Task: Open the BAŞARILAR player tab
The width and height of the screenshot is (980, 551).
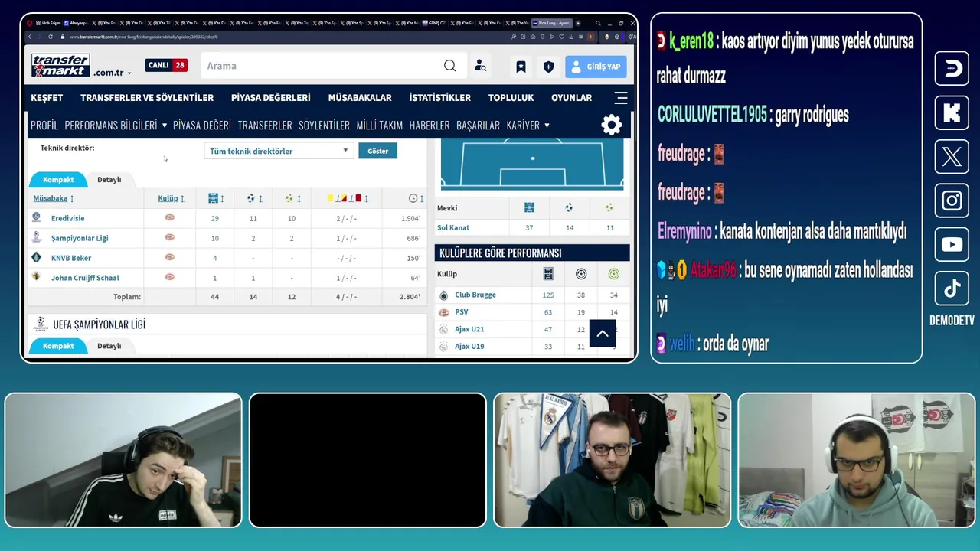Action: point(478,126)
